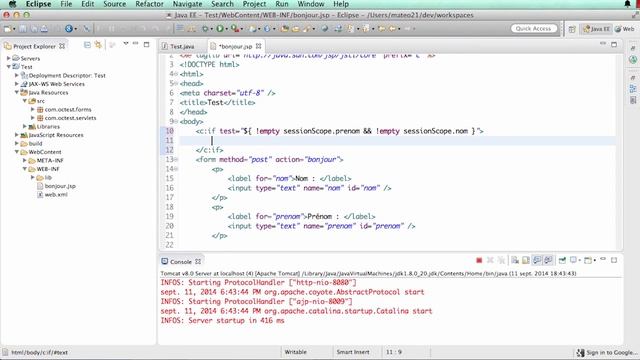Expand the Servers tree node

point(8,58)
